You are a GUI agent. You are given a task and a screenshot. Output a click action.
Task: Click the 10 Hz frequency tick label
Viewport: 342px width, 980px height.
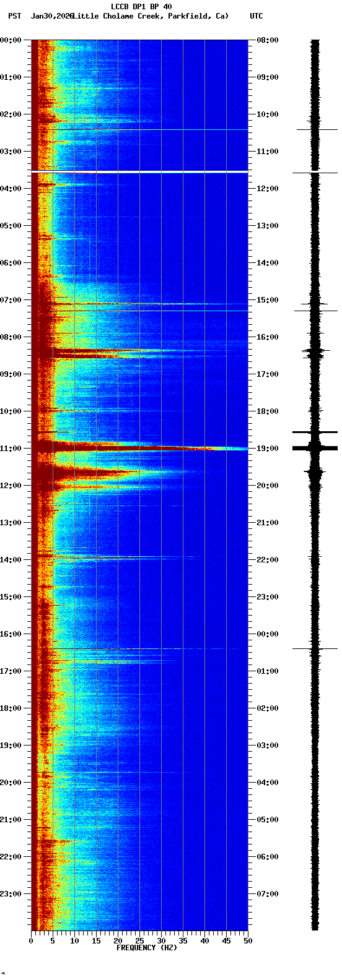point(74,941)
